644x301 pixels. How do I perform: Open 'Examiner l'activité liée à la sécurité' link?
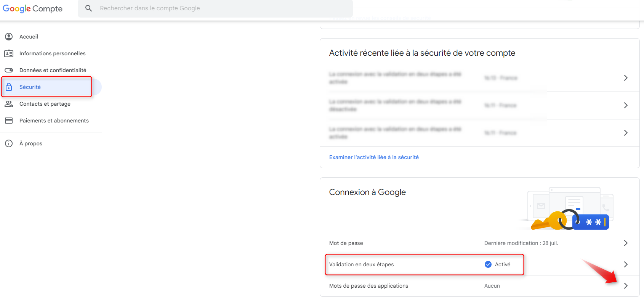(374, 157)
